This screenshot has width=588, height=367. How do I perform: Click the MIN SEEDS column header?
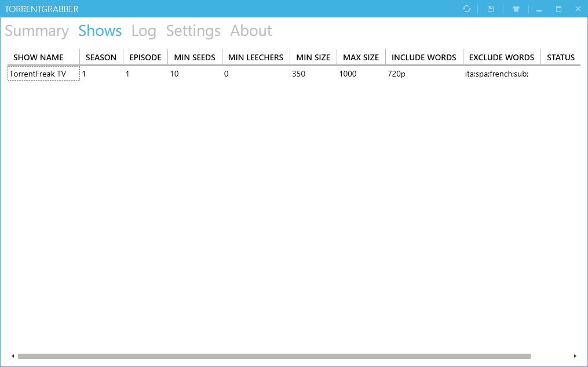195,57
